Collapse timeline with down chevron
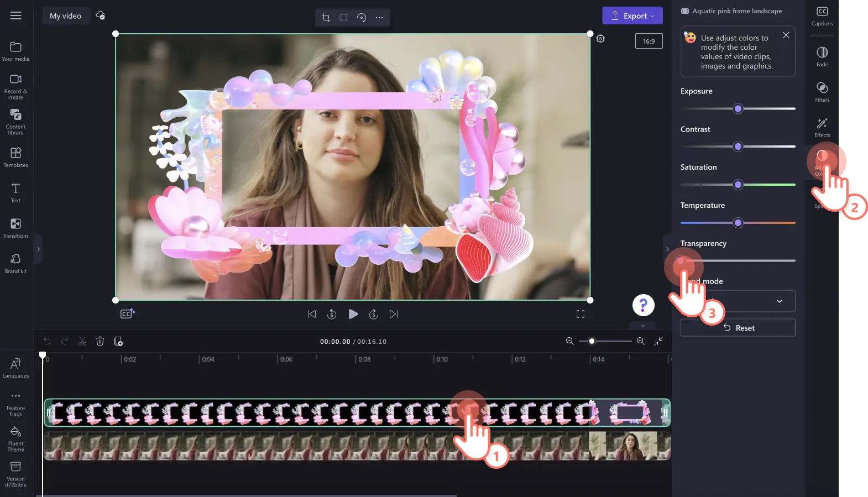 click(643, 326)
